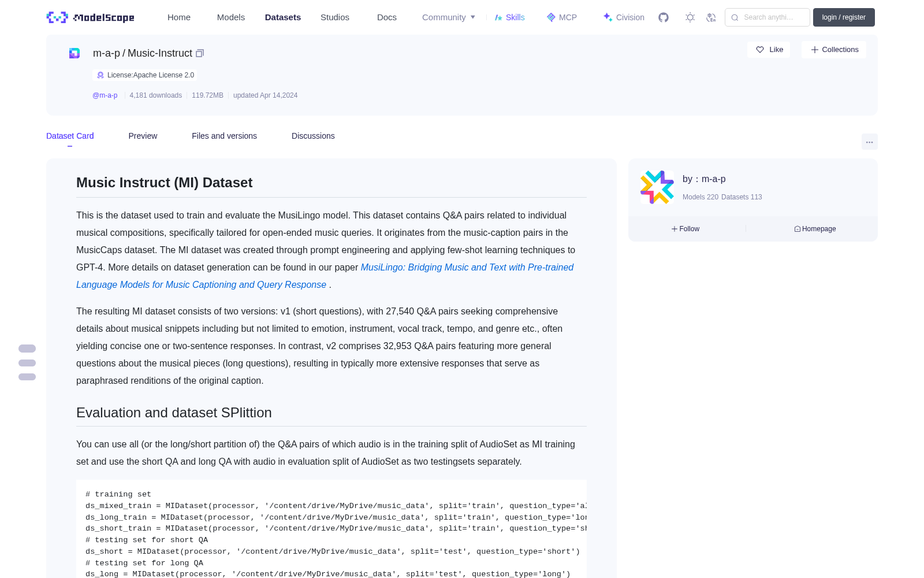Click the '# training set' code comment line
The image size is (924, 578).
point(118,494)
